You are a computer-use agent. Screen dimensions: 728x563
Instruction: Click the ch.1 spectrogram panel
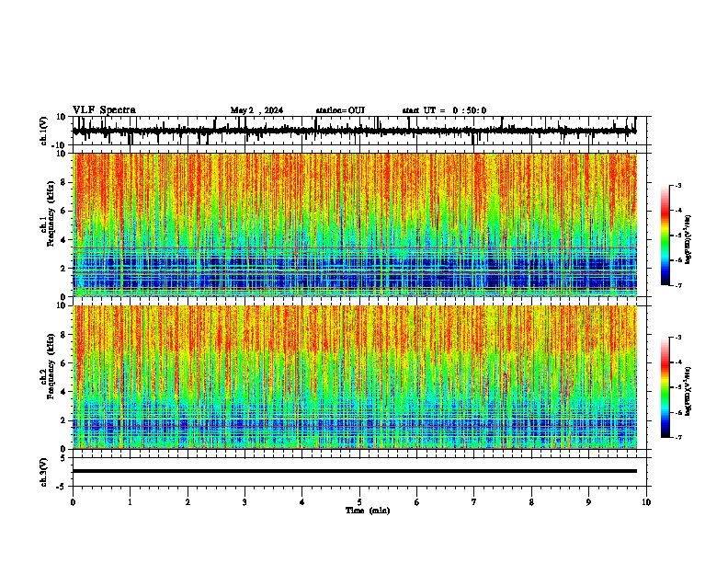(x=355, y=224)
